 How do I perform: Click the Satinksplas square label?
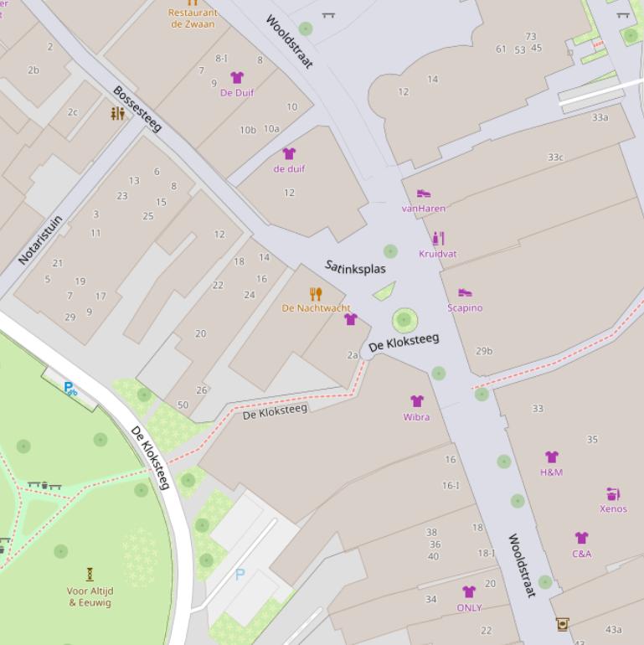(355, 267)
